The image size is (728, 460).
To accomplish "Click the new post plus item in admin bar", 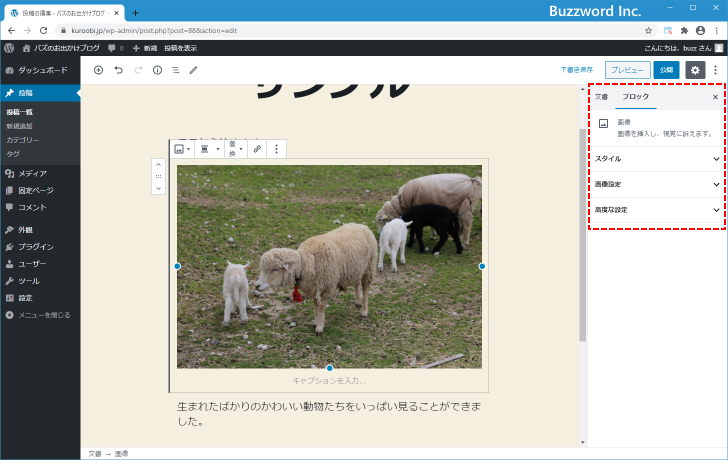I will (145, 48).
